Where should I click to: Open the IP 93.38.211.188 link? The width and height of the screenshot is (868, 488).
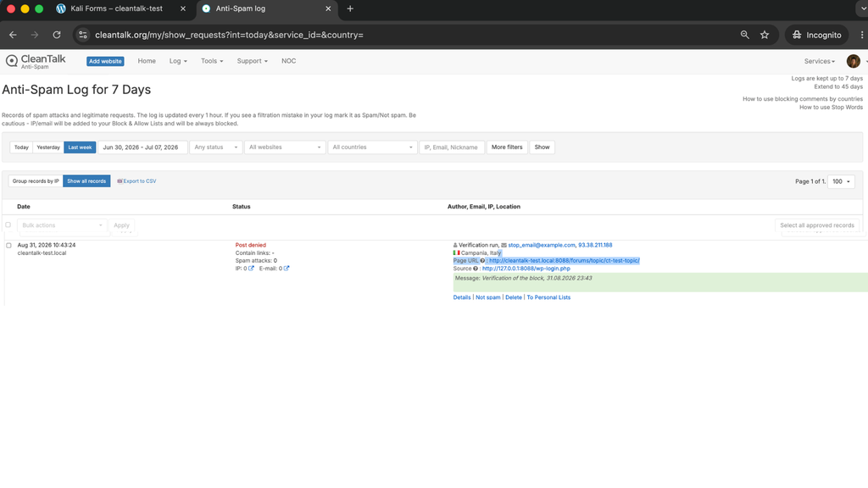[595, 245]
